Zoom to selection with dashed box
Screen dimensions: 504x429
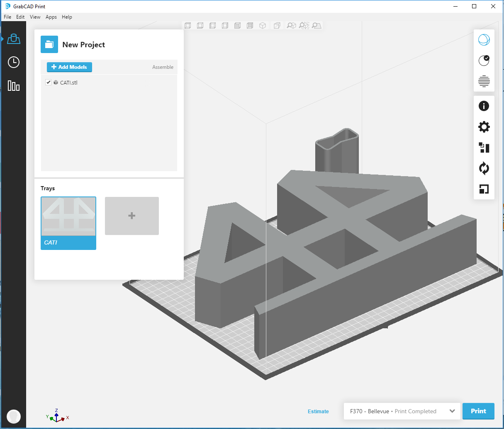coord(304,26)
